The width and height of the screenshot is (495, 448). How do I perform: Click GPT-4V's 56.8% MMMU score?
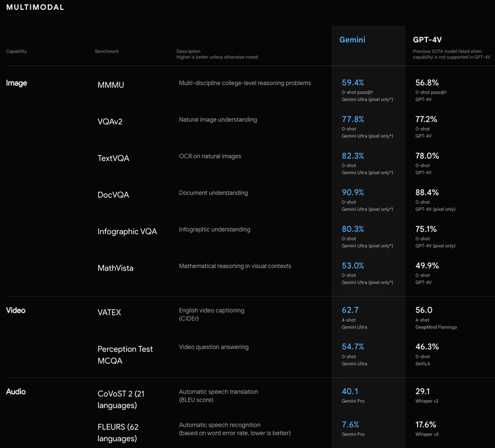[426, 82]
